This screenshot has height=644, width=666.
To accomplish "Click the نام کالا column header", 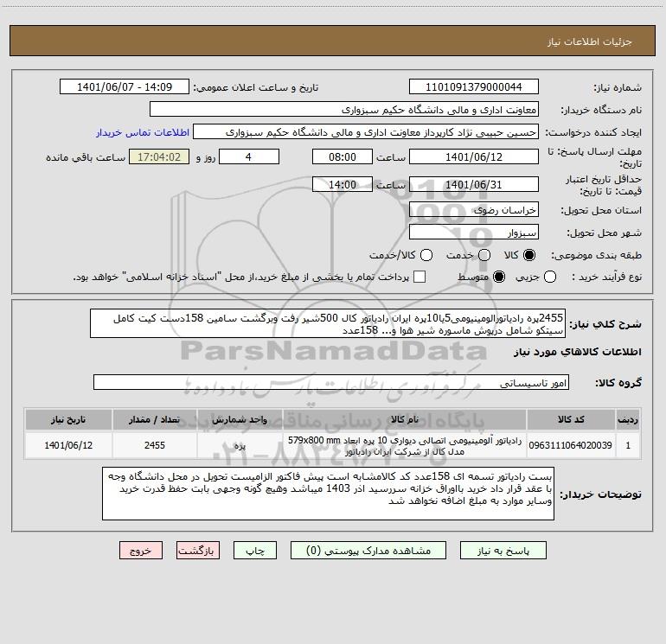I will tap(405, 420).
